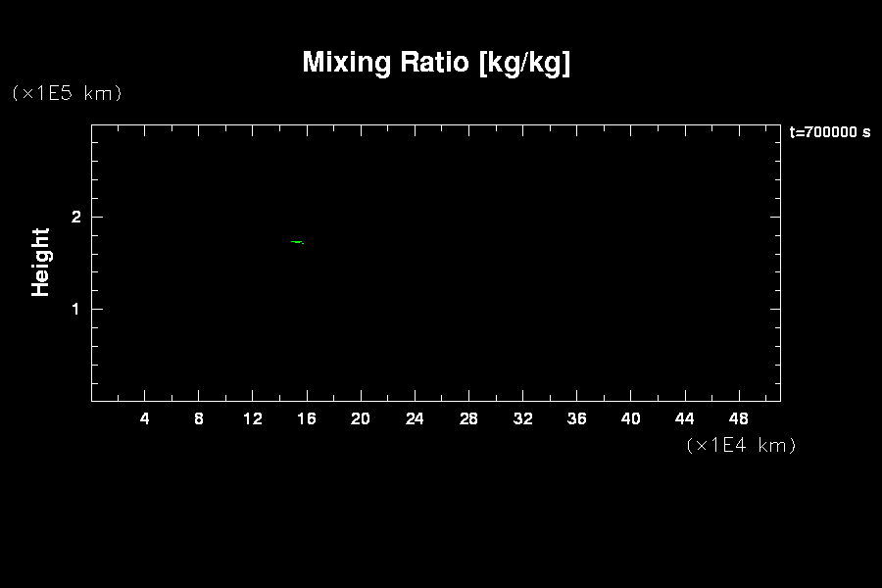Screen dimensions: 882x588
Task: Click x-axis tick label 16
Action: pos(307,418)
